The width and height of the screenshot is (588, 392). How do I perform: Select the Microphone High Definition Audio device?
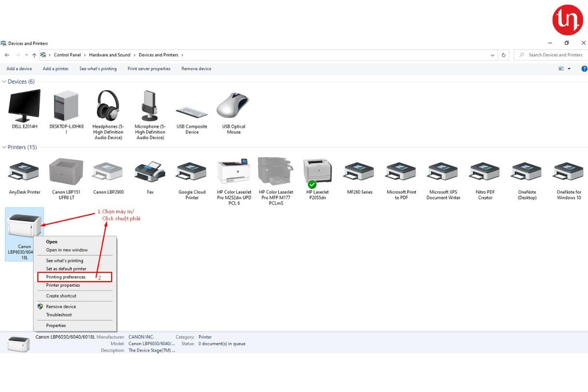[x=150, y=115]
